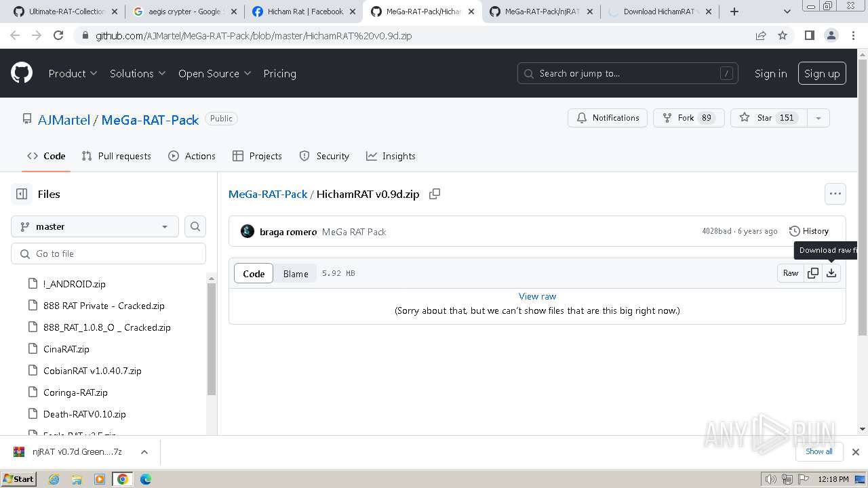This screenshot has height=488, width=868.
Task: Close the downloads bar
Action: coord(856,452)
